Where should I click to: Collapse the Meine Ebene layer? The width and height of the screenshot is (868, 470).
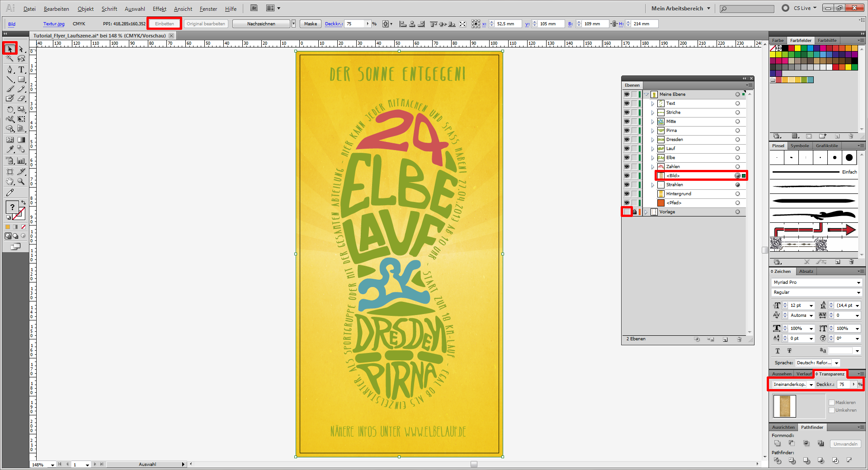point(646,94)
